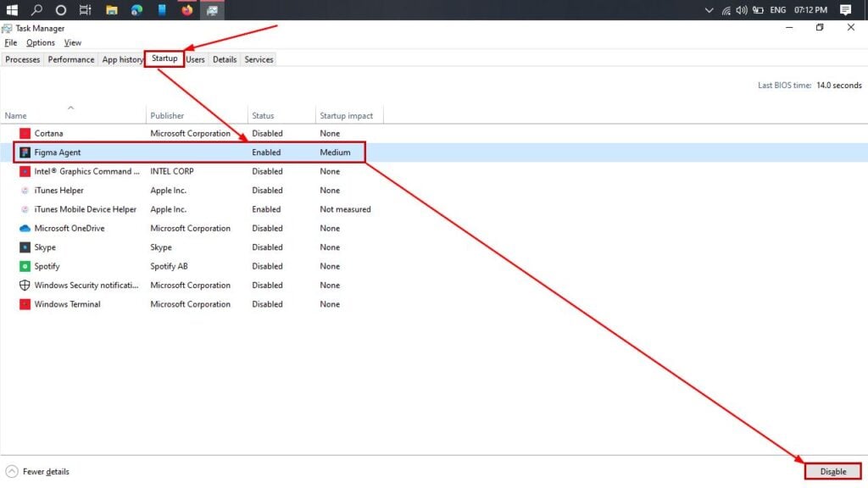Show hidden system tray icons
Image resolution: width=868 pixels, height=488 pixels.
pos(709,10)
